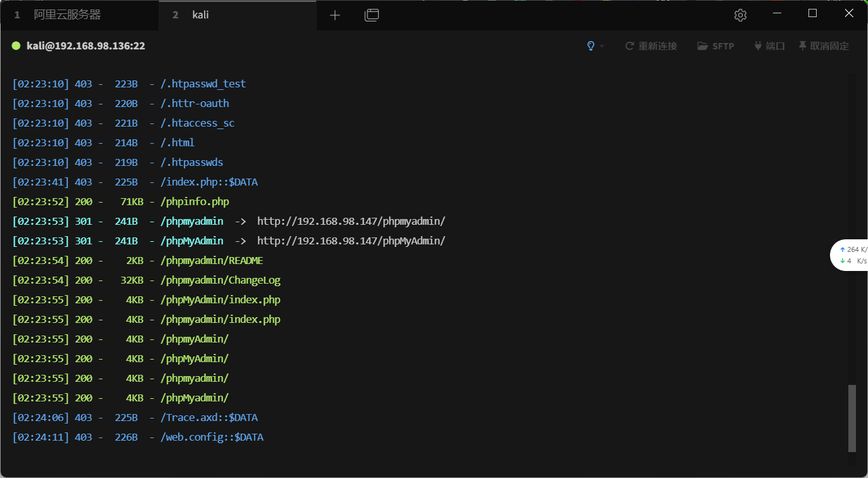
Task: Click the /web.config::$DATA path
Action: click(x=212, y=437)
